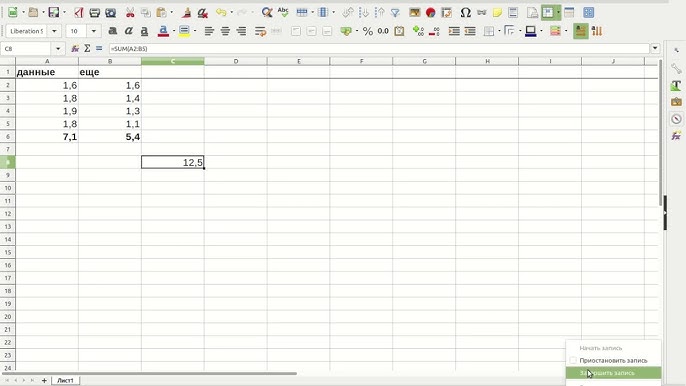
Task: Align text left
Action: (x=209, y=31)
